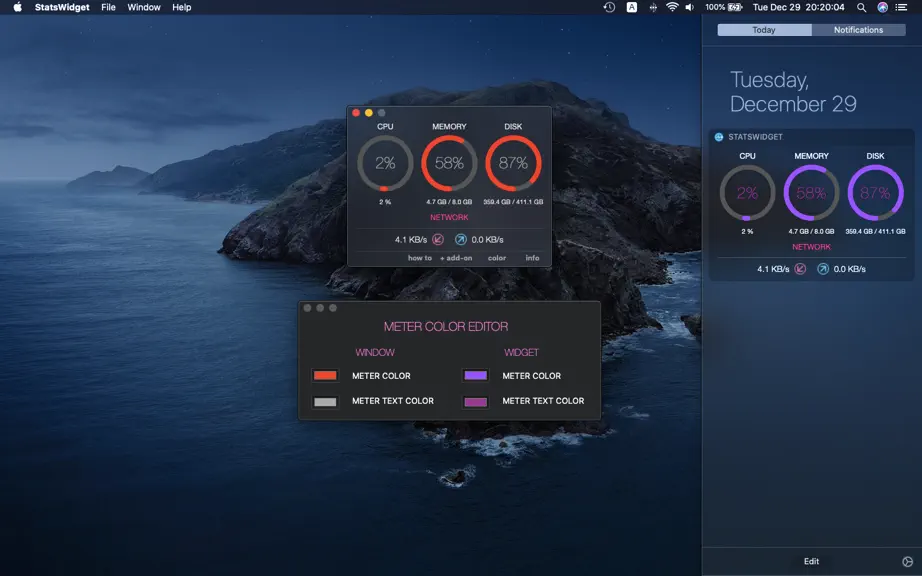Open widget Meter Text Color magenta swatch
The width and height of the screenshot is (922, 576).
[476, 402]
